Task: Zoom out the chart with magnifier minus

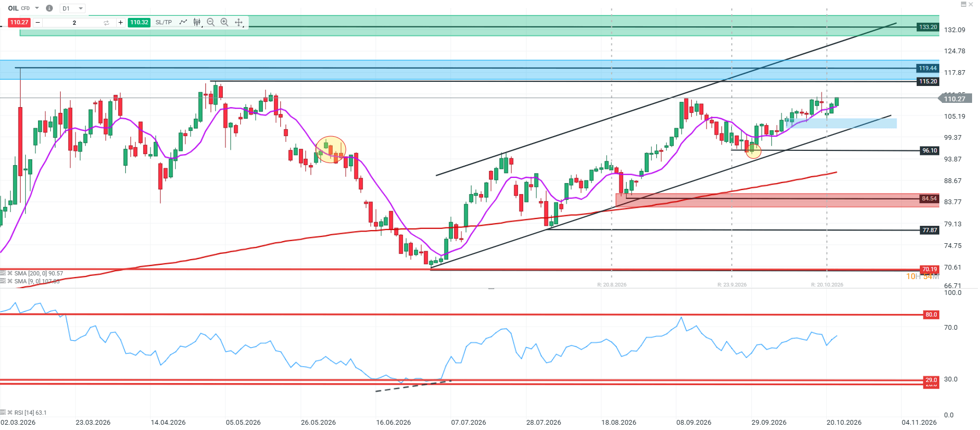Action: coord(211,22)
